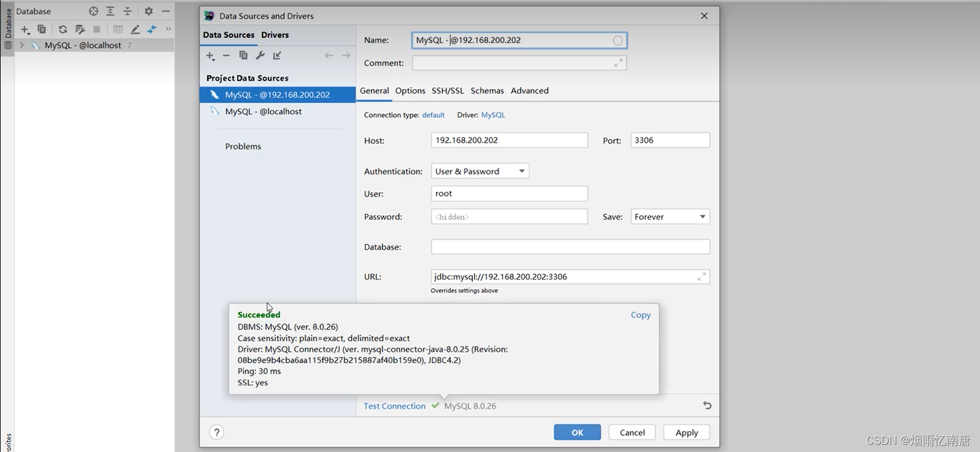Confirm the dialog with OK
Screen dimensions: 980x452
point(577,433)
